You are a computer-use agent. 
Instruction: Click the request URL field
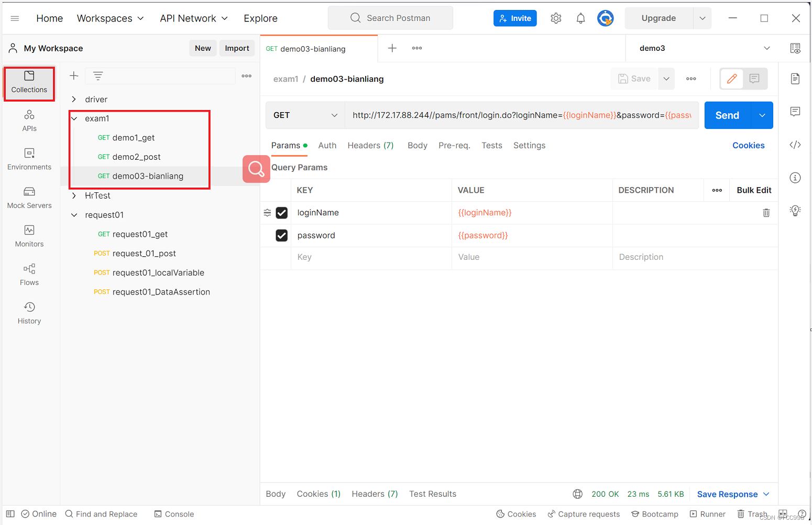[522, 115]
